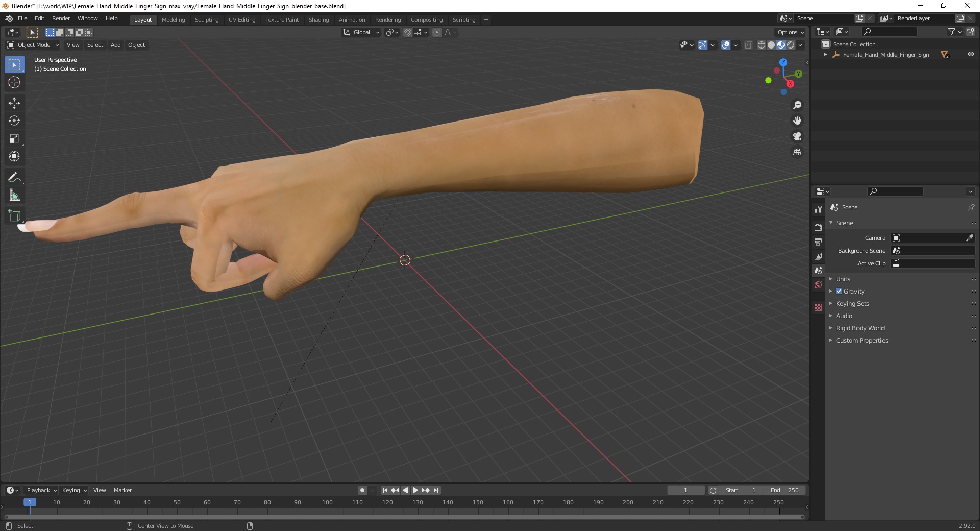This screenshot has height=531, width=980.
Task: Expand the Rigid Body World panel
Action: pos(860,328)
